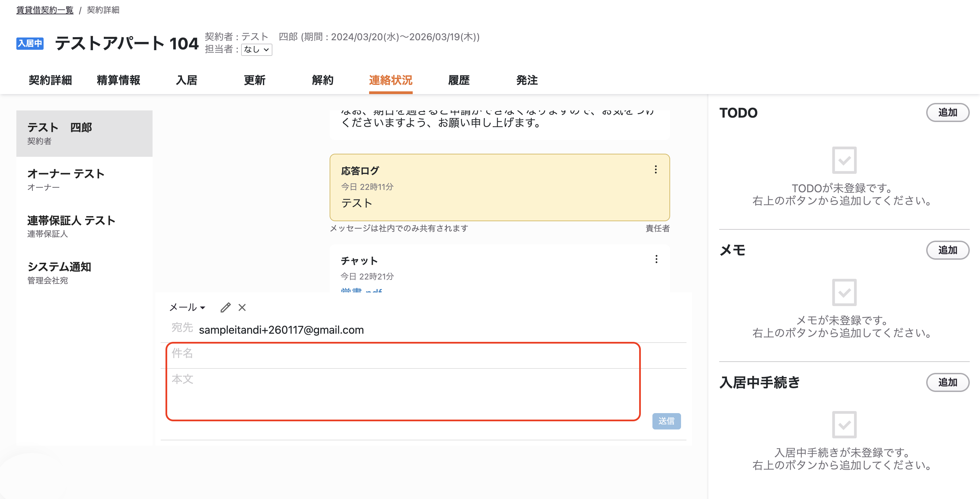
Task: Click the 宛先 email address sampleitandi+260117@gmail.com
Action: click(281, 330)
